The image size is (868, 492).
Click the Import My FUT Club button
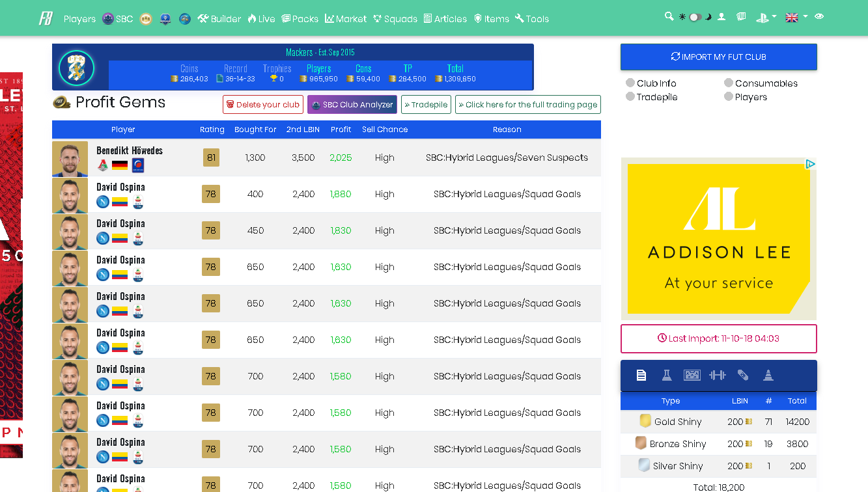coord(718,57)
